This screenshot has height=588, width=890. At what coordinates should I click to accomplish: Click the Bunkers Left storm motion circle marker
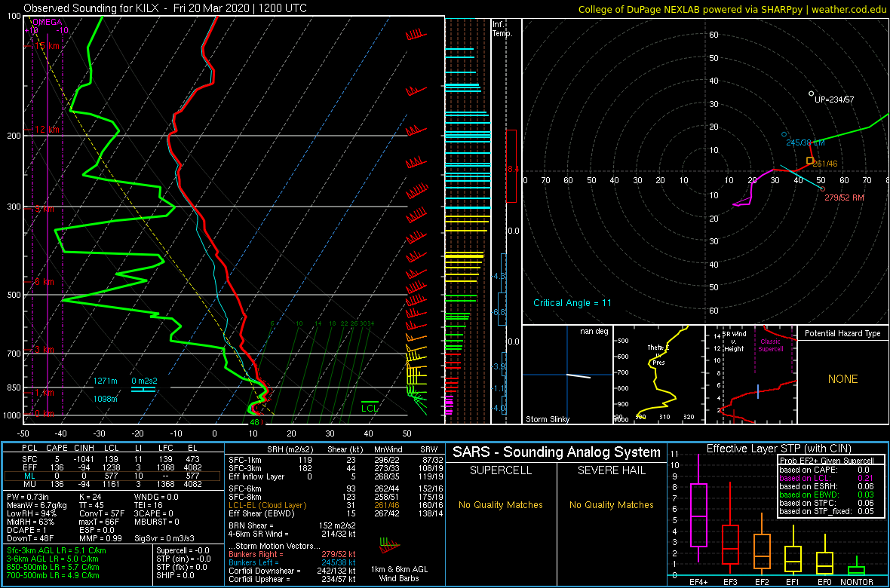coord(784,134)
